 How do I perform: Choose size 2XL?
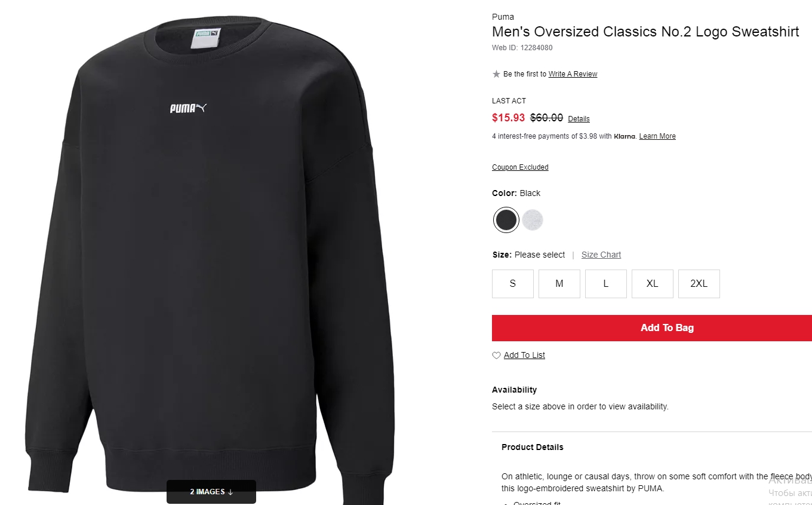[x=699, y=284]
